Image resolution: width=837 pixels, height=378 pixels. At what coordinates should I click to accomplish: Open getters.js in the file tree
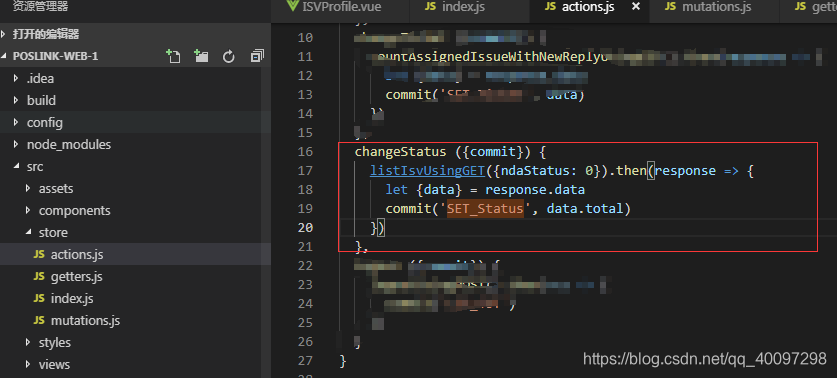(x=76, y=277)
